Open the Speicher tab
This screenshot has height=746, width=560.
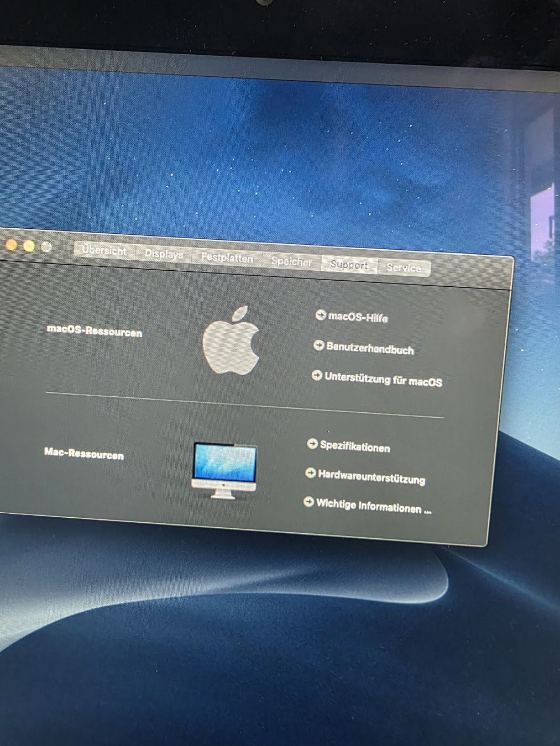click(x=292, y=261)
